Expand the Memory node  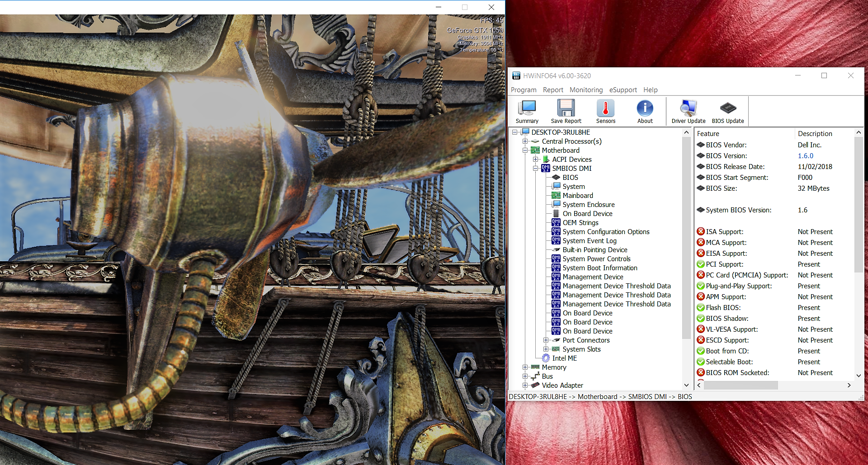(525, 367)
